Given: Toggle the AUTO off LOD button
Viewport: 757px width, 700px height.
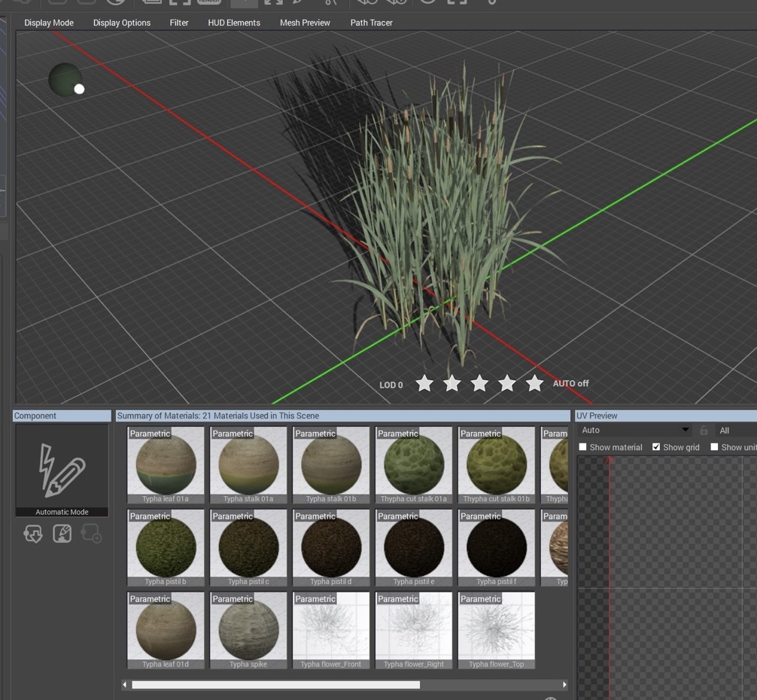Looking at the screenshot, I should point(570,384).
